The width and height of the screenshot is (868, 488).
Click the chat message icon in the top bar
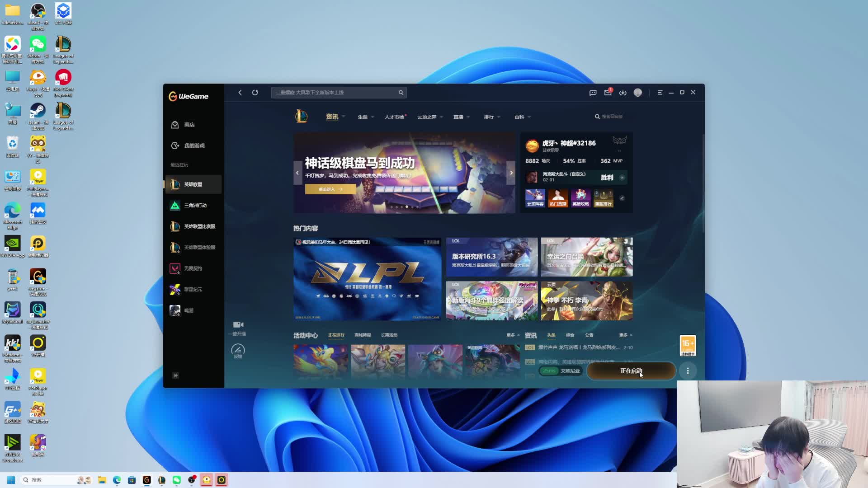[x=593, y=93]
